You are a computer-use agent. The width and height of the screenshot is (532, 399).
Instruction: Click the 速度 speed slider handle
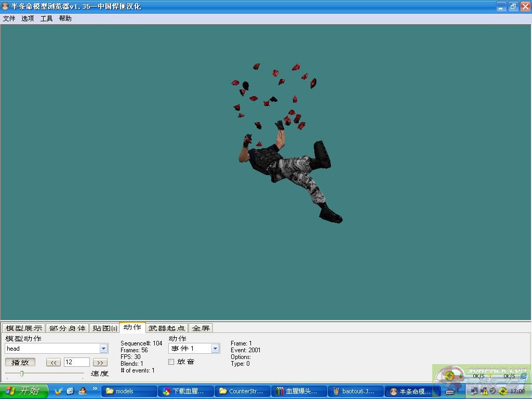pos(22,374)
